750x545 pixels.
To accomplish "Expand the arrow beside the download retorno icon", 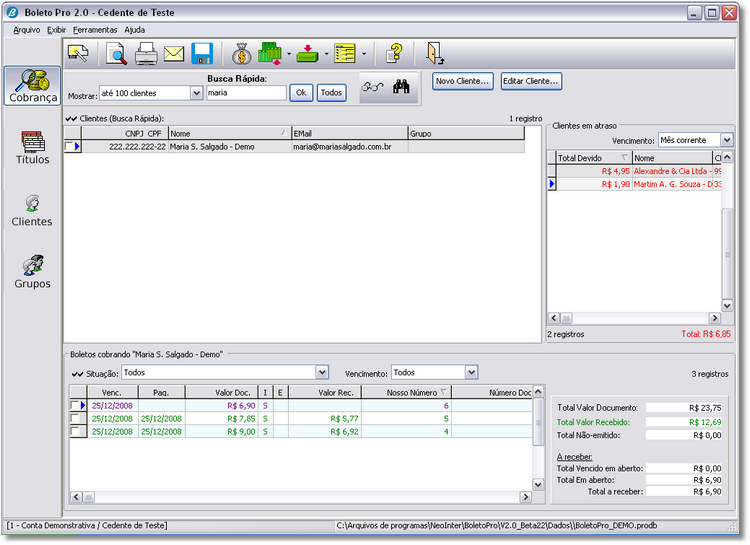I will pos(327,54).
